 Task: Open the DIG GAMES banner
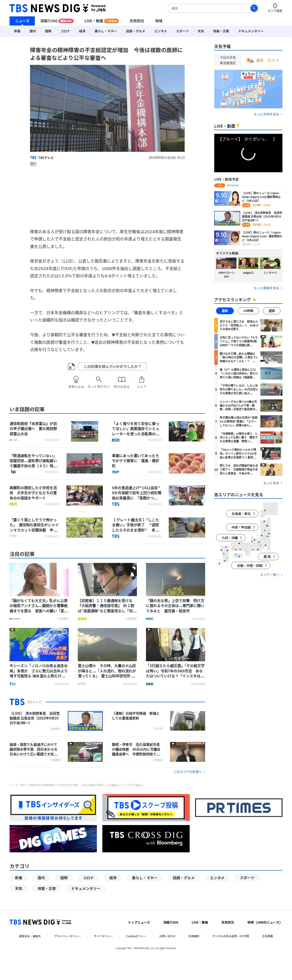tap(53, 838)
